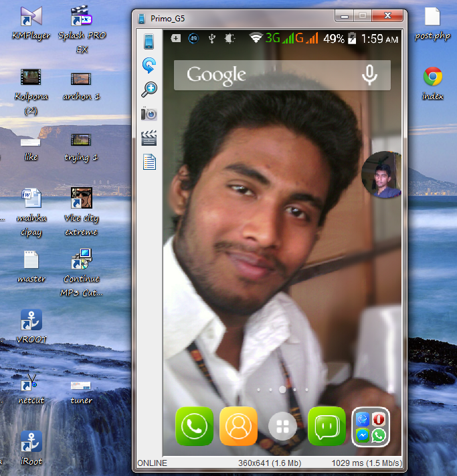This screenshot has height=476, width=457.
Task: Click the 360x641 (1.6 Mb) status text
Action: (270, 463)
